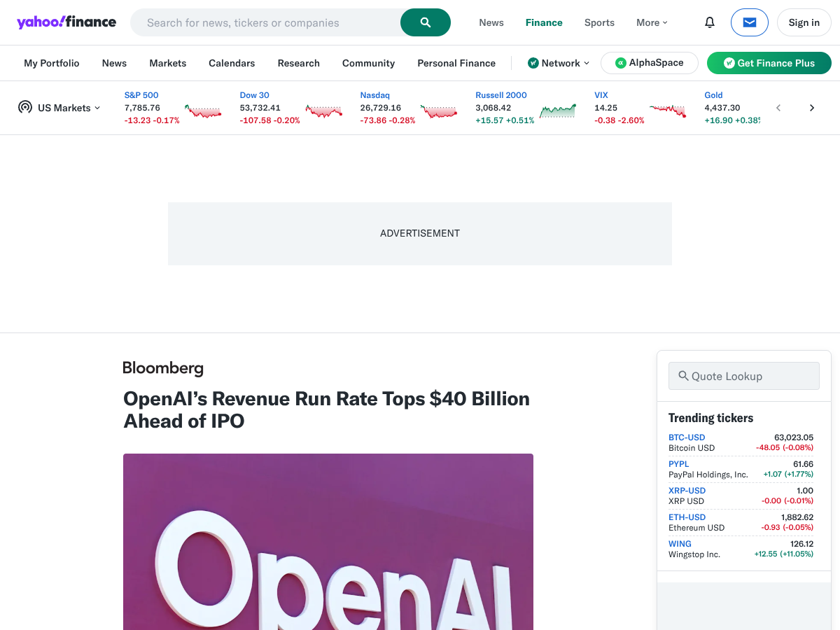This screenshot has height=630, width=840.
Task: Click the Yahoo Finance logo
Action: point(66,22)
